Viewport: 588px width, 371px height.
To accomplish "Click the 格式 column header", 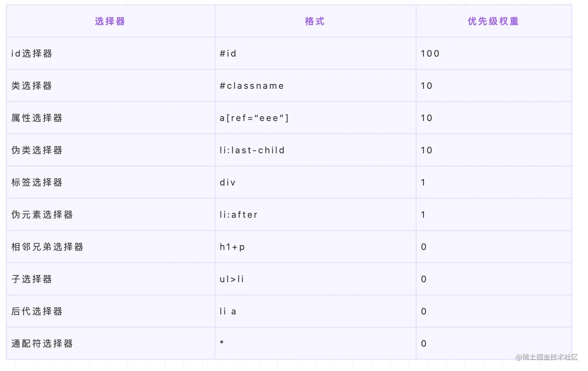I will (315, 21).
